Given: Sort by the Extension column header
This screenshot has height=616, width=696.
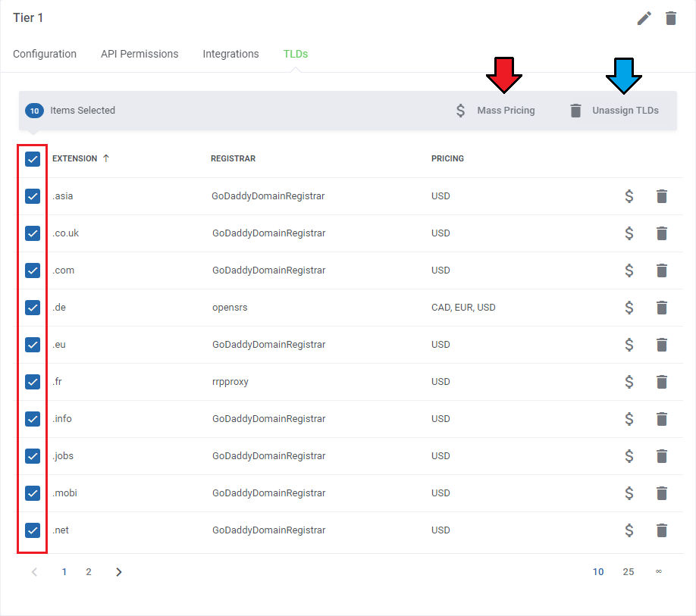Looking at the screenshot, I should coord(80,158).
